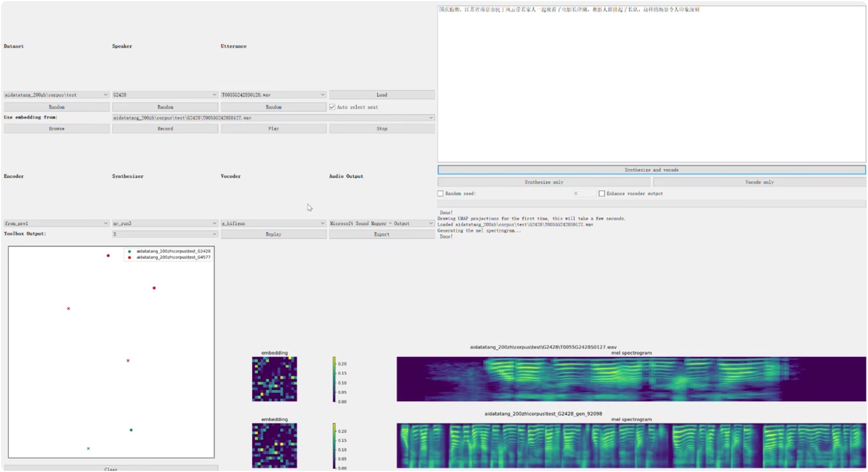Viewport: 868px width, 472px height.
Task: Click the Load utterance button
Action: 382,95
